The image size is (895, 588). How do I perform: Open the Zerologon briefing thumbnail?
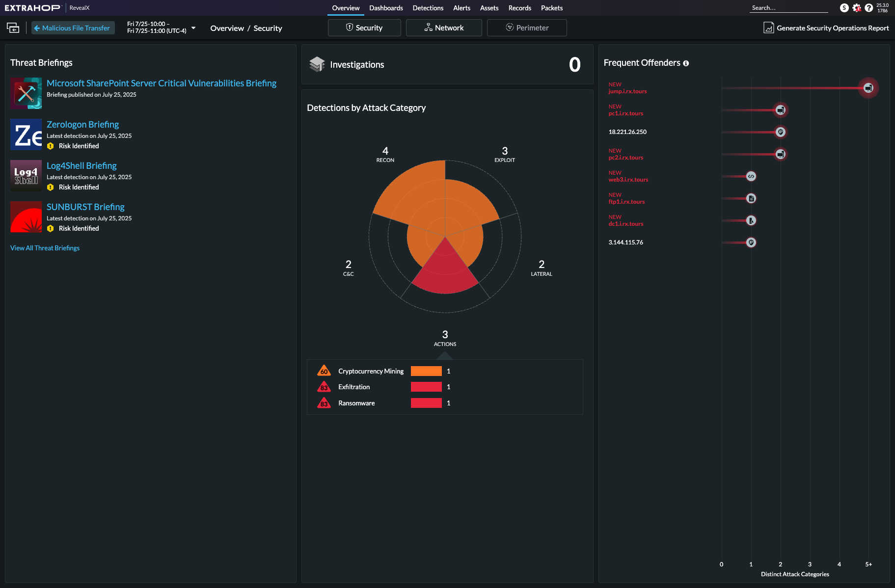[x=26, y=134]
